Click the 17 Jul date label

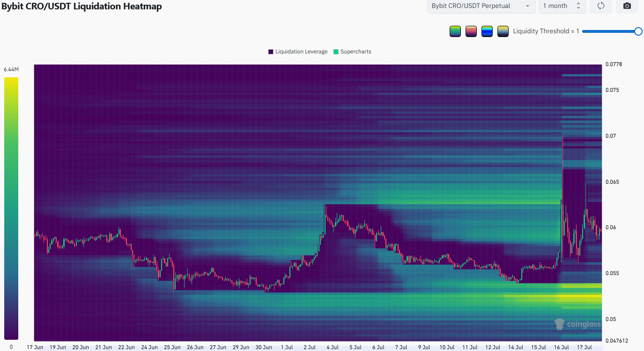584,347
